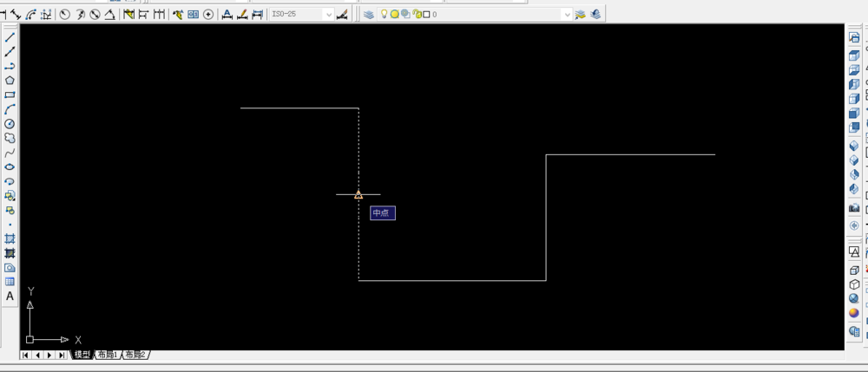Select the Circle tool
The height and width of the screenshot is (372, 868).
click(x=10, y=124)
